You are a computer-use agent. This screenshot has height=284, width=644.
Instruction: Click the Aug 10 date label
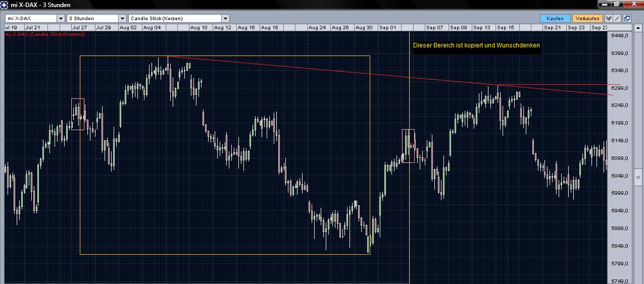pyautogui.click(x=199, y=28)
